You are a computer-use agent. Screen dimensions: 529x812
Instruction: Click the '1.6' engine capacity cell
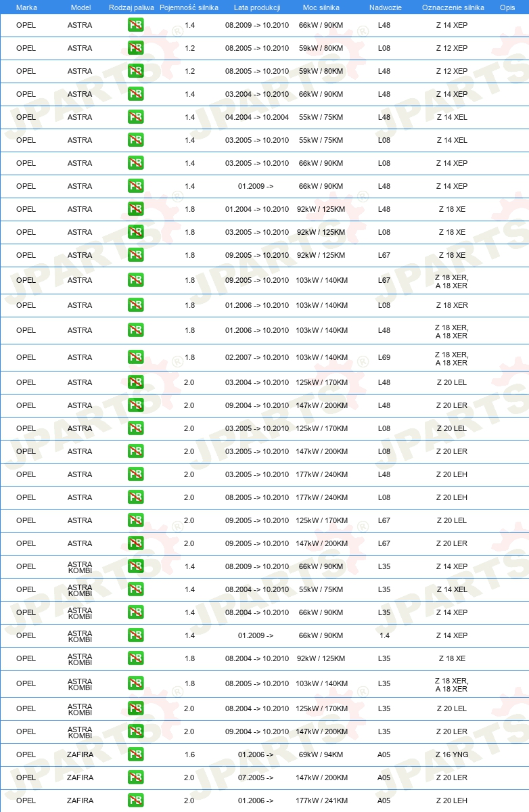[x=189, y=754]
